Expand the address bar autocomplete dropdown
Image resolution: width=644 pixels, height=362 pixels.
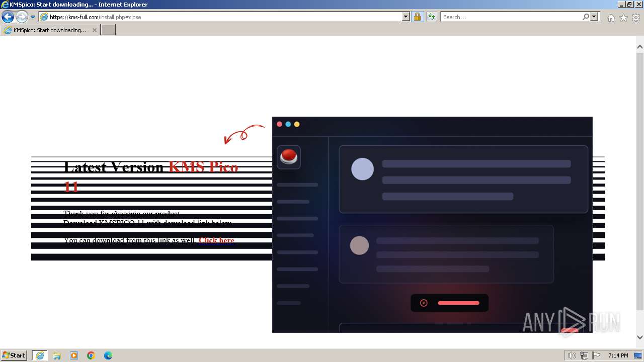406,17
